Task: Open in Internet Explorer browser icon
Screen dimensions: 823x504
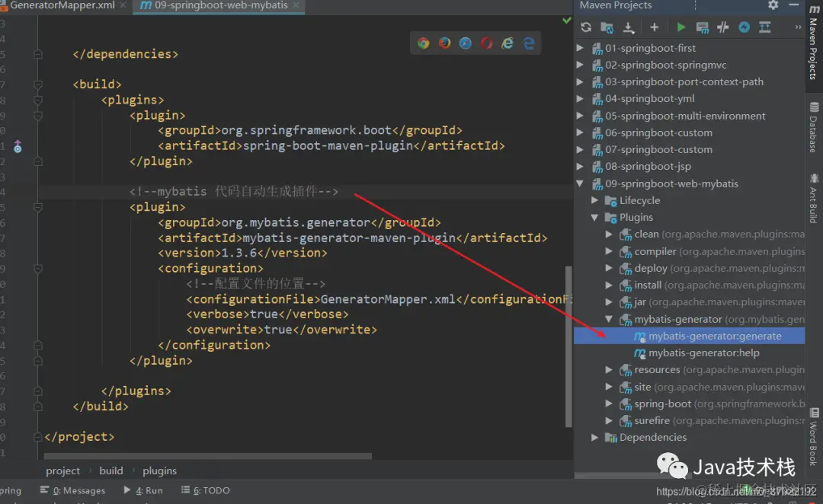Action: point(508,43)
